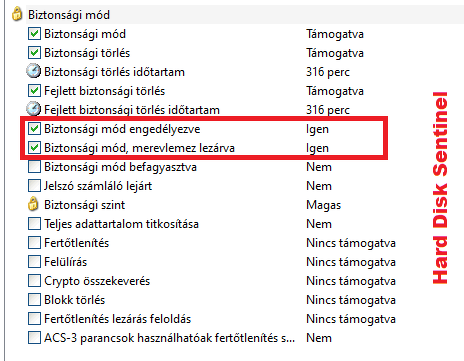This screenshot has height=361, width=464.
Task: Click the clock icon for Biztonsági törlés időtartam
Action: [34, 72]
